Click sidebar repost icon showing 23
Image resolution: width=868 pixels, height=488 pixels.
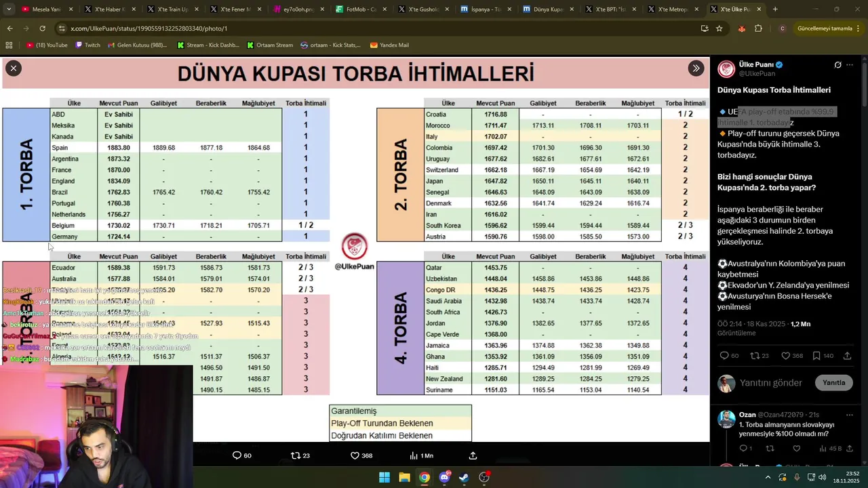[754, 356]
